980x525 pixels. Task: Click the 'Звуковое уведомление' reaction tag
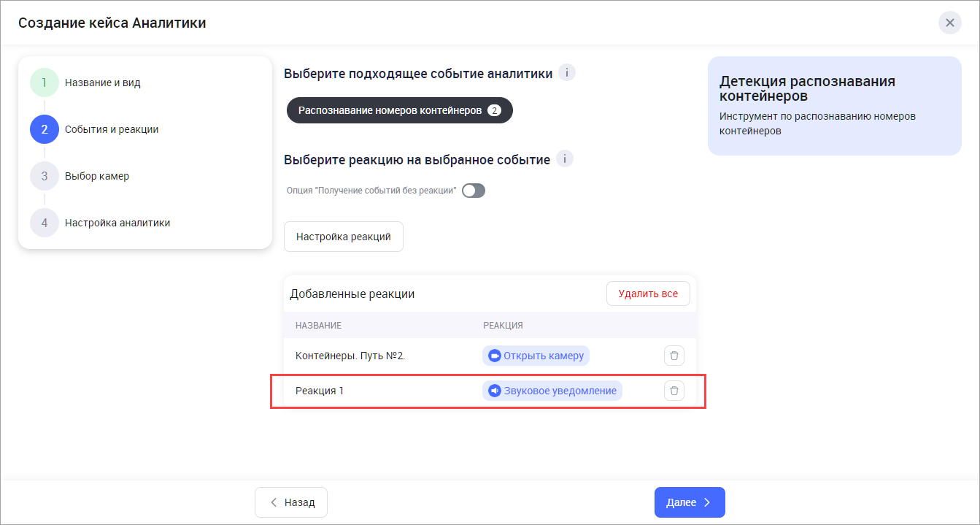(x=560, y=391)
